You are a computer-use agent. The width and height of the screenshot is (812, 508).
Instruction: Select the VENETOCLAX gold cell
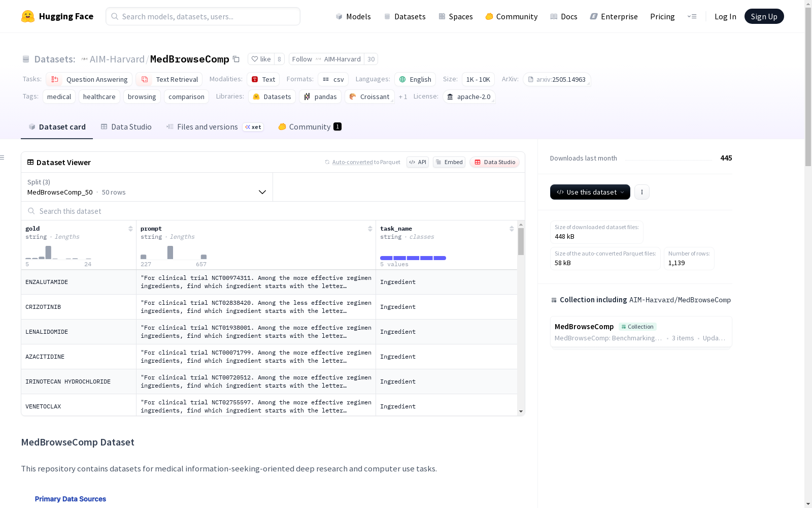79,405
